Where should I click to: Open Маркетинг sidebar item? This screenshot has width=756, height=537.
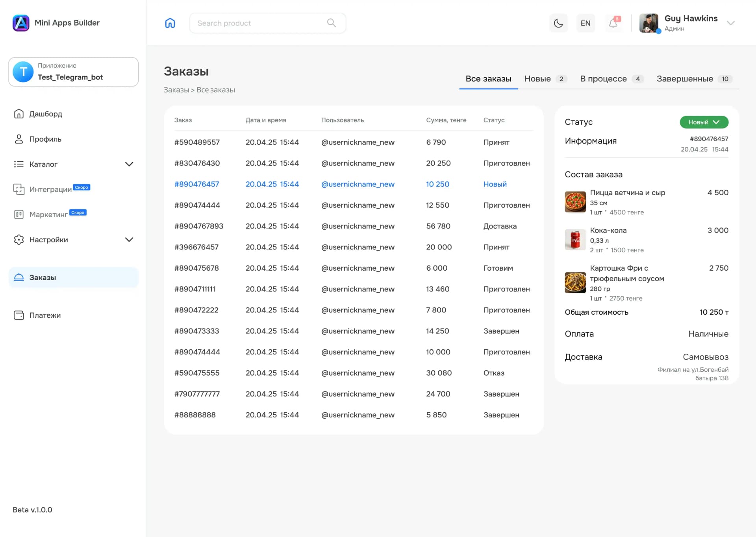pyautogui.click(x=48, y=214)
